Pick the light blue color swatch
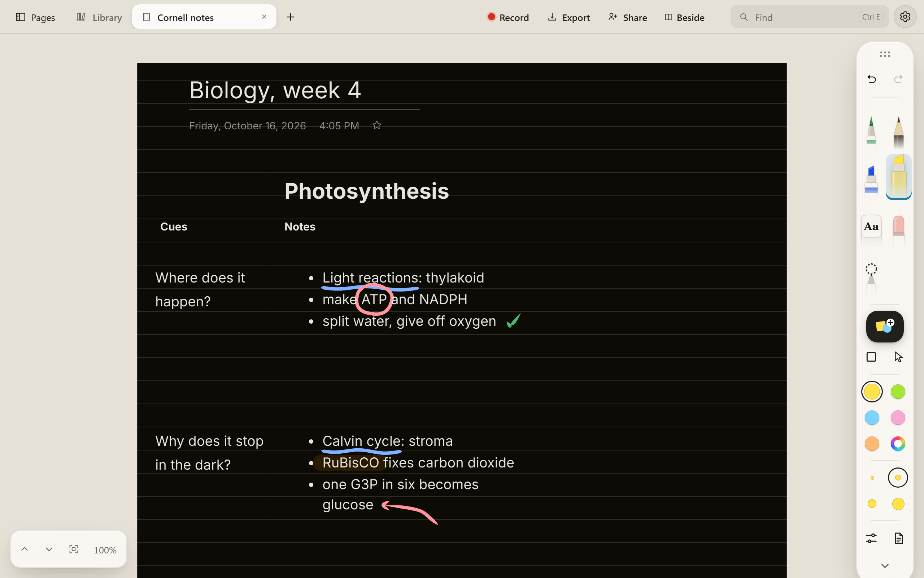 (x=872, y=418)
